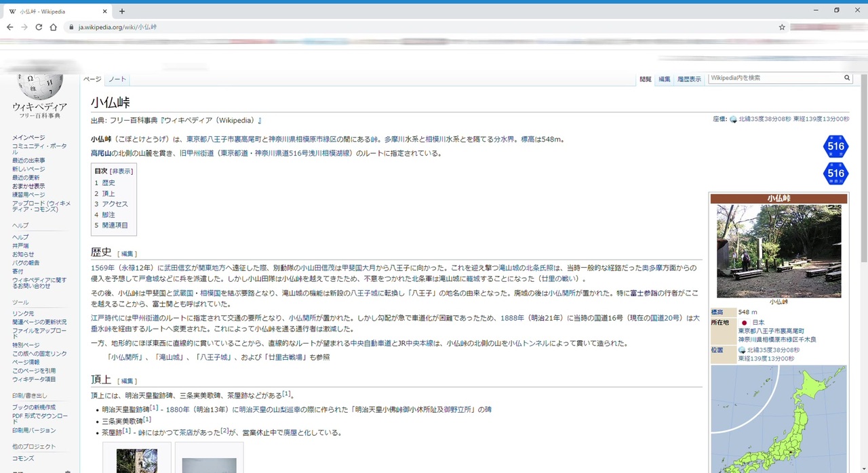Edit the 頂上 section via 編集 link
The height and width of the screenshot is (473, 868).
pos(127,381)
